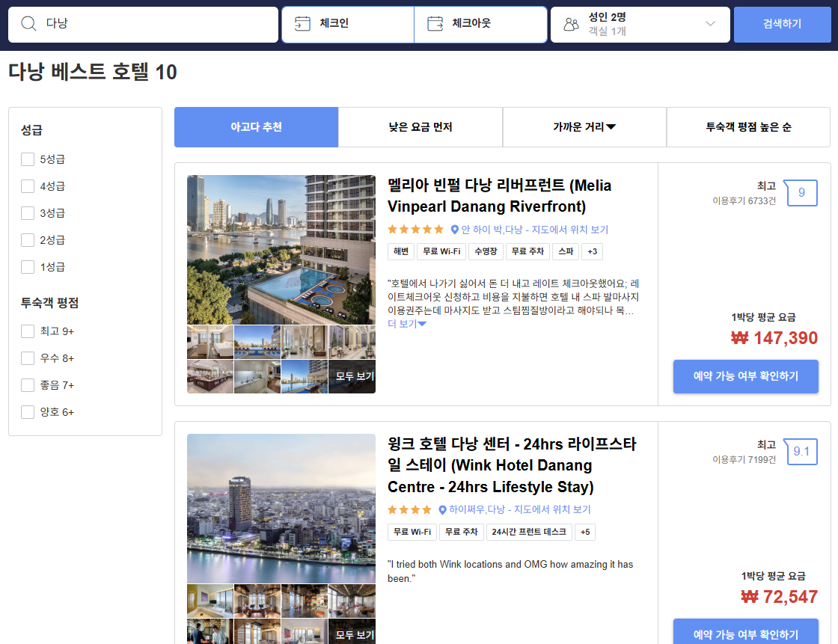Screen dimensions: 838x644
Task: Click the 다낭 destination search field
Action: pyautogui.click(x=143, y=25)
